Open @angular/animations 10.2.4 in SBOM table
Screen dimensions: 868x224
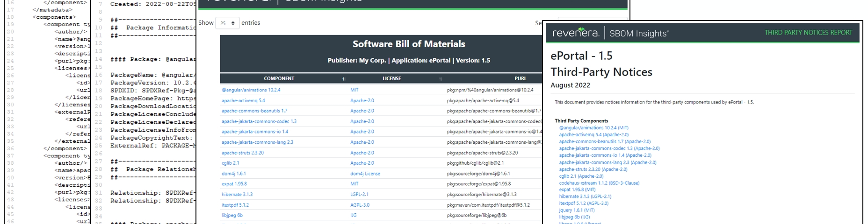coord(251,90)
